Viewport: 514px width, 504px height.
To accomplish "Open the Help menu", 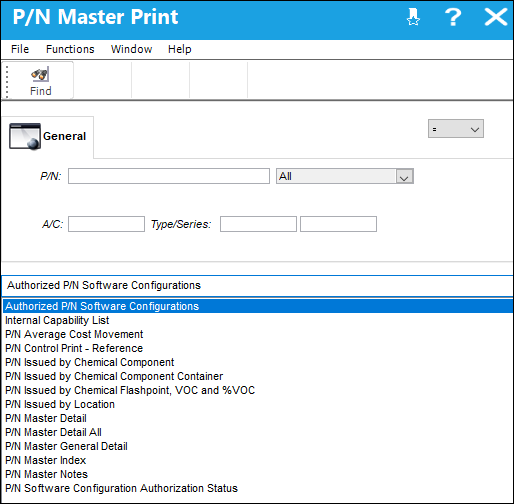I will click(179, 49).
